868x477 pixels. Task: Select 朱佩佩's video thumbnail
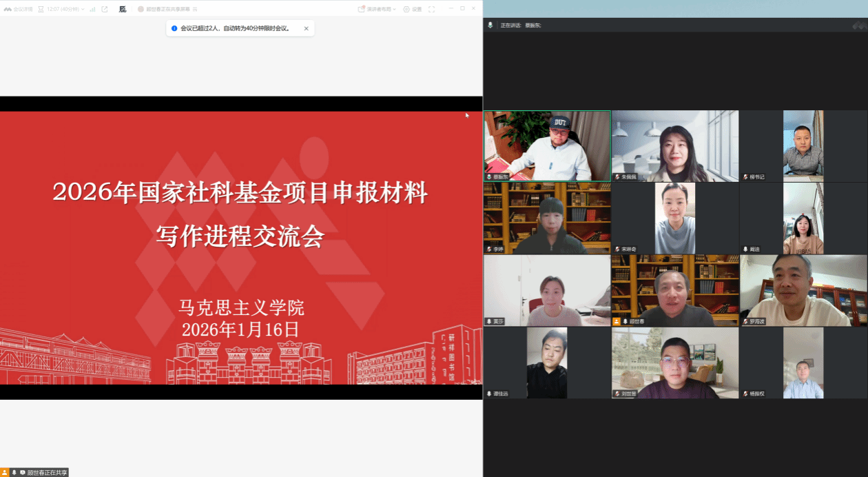pos(674,145)
